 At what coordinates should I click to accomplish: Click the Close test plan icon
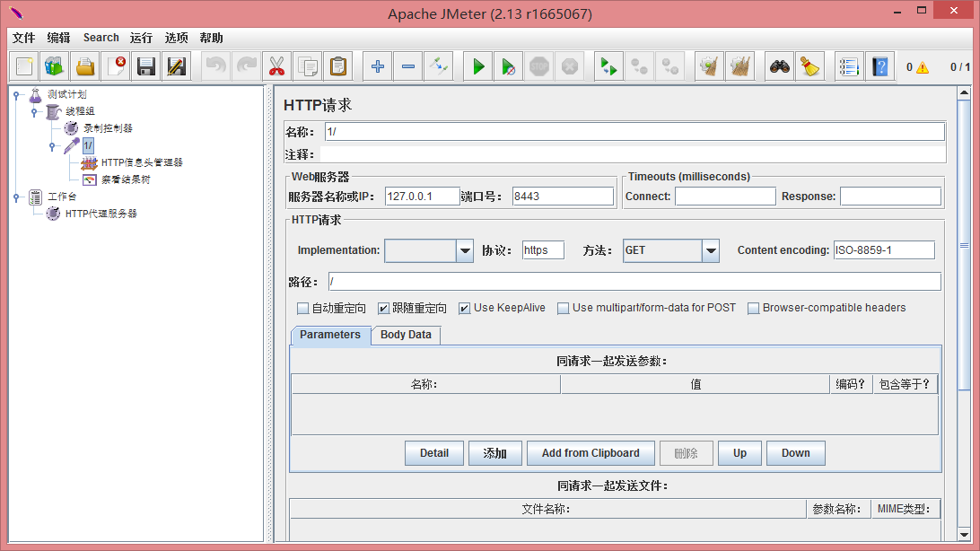117,66
